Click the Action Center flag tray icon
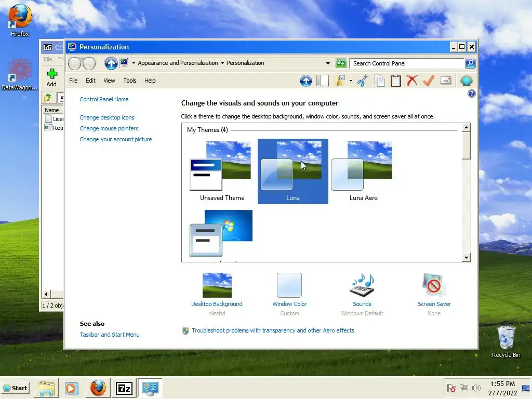This screenshot has width=532, height=399. pyautogui.click(x=451, y=388)
